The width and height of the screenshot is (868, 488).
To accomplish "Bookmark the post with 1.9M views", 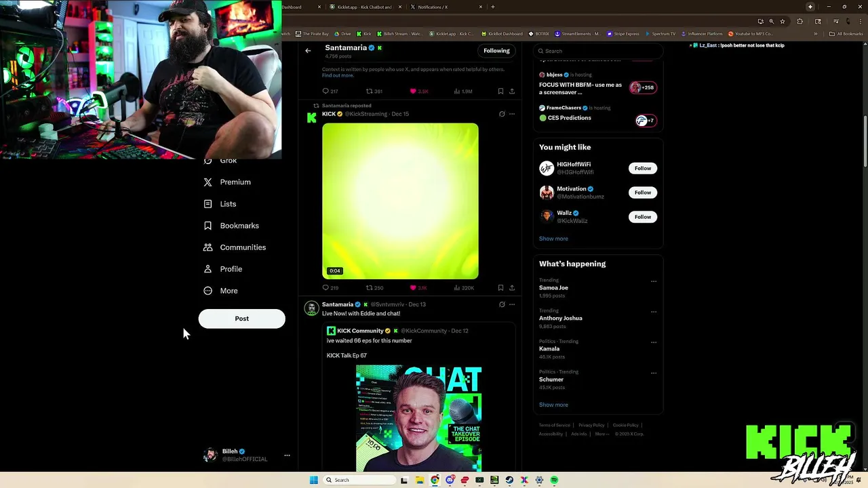I will [x=500, y=91].
